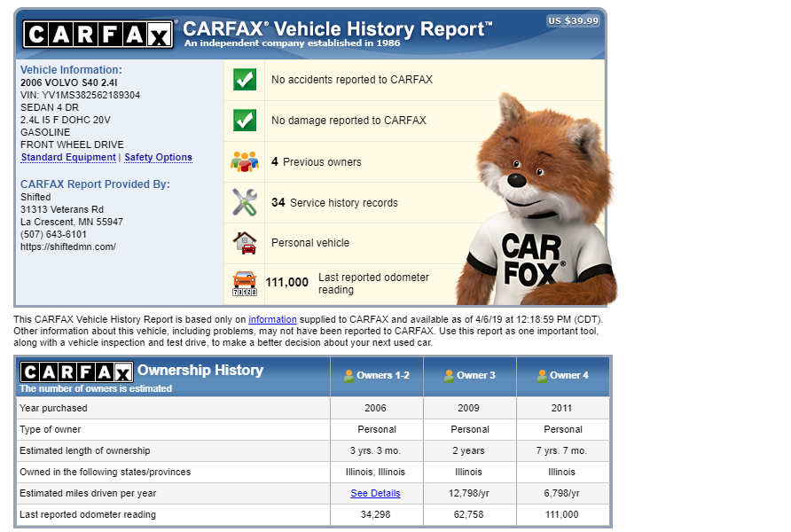Click the wrench service history icon
The height and width of the screenshot is (532, 791).
pos(245,202)
